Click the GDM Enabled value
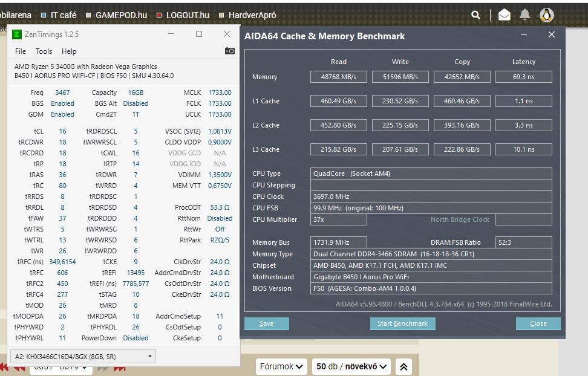 (62, 114)
